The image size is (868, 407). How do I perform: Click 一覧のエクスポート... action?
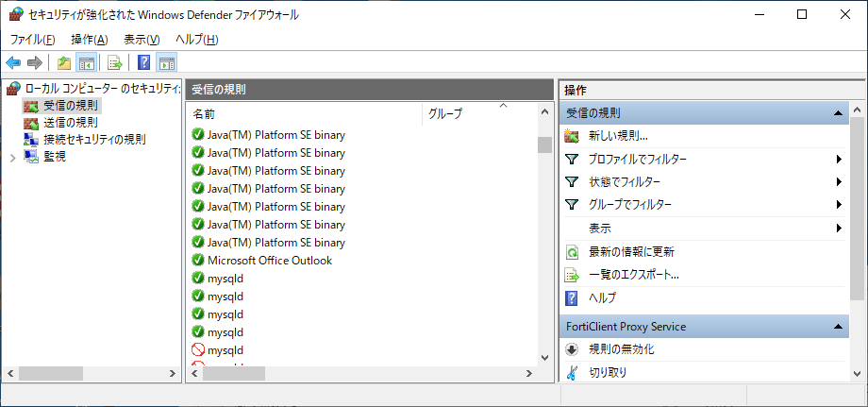(634, 275)
